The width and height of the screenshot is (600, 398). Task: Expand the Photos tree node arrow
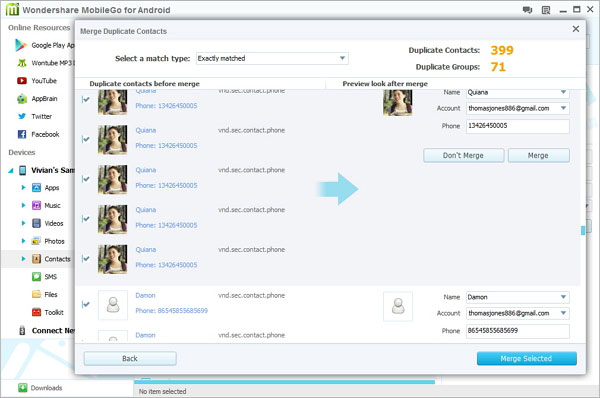pos(23,241)
